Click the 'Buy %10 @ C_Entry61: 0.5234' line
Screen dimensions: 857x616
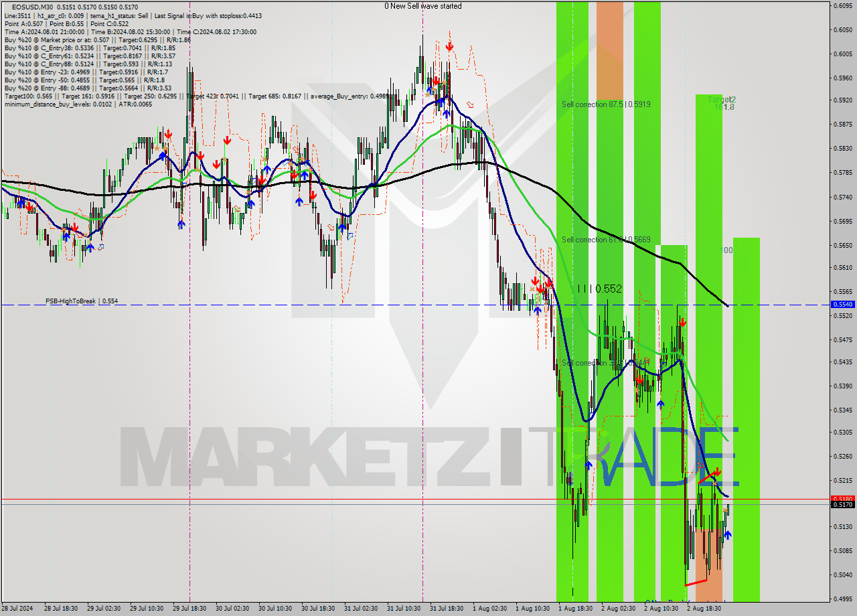pos(90,56)
